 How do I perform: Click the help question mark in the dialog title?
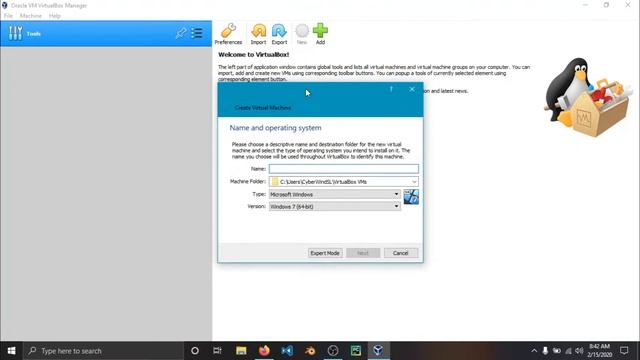(391, 89)
